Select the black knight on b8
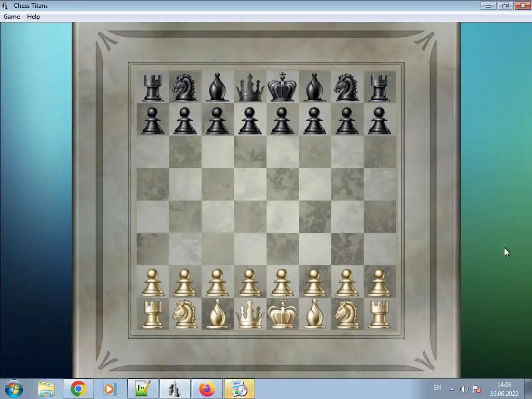Image resolution: width=532 pixels, height=399 pixels. tap(185, 87)
